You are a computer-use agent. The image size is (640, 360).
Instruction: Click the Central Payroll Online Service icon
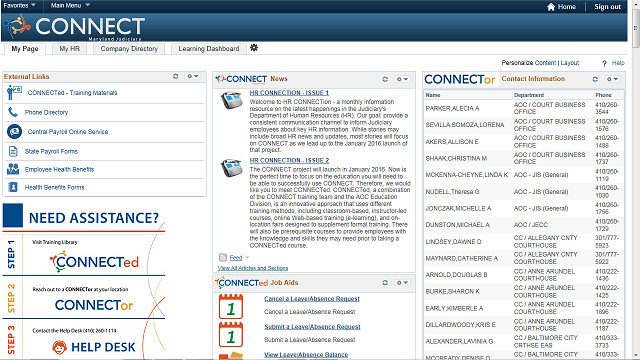tap(14, 131)
